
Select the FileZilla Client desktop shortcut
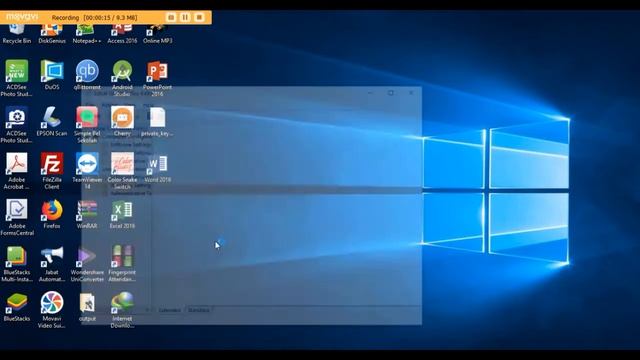tap(52, 171)
